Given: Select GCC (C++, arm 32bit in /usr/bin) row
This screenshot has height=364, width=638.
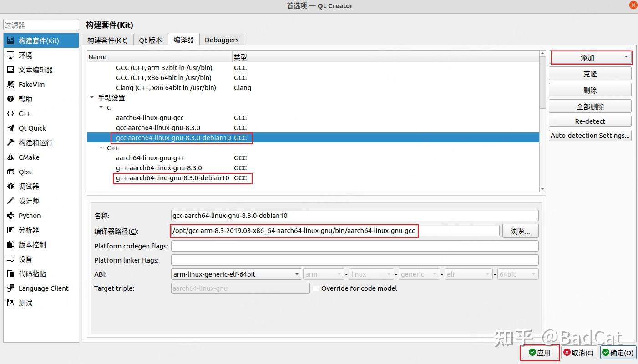Looking at the screenshot, I should coord(313,68).
